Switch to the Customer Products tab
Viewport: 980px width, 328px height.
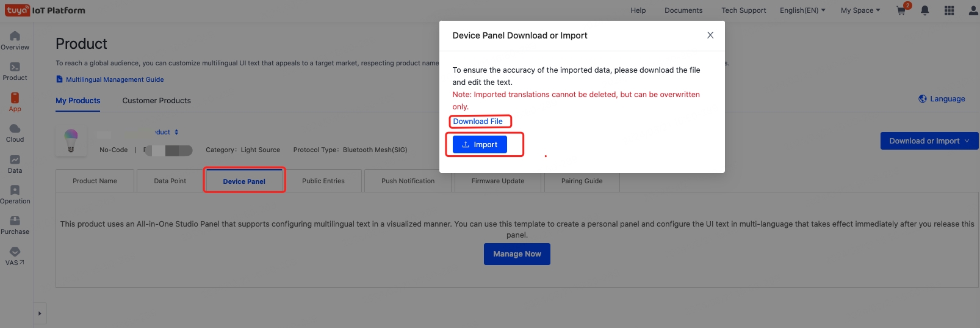[156, 101]
